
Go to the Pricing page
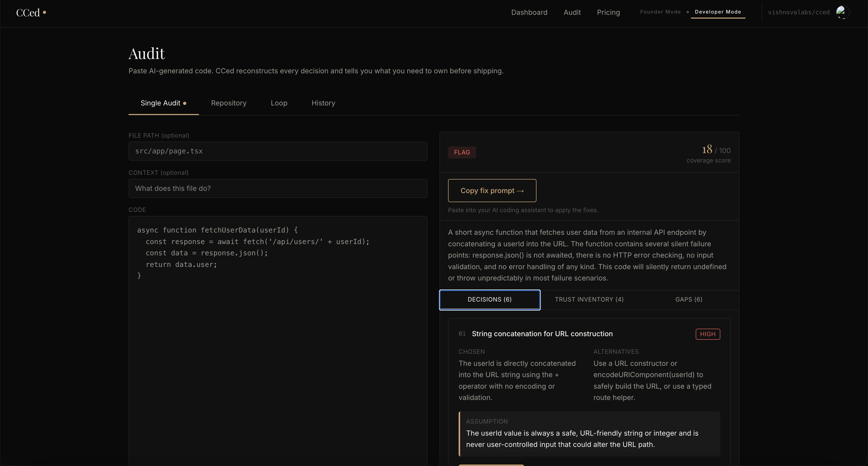[x=608, y=13]
